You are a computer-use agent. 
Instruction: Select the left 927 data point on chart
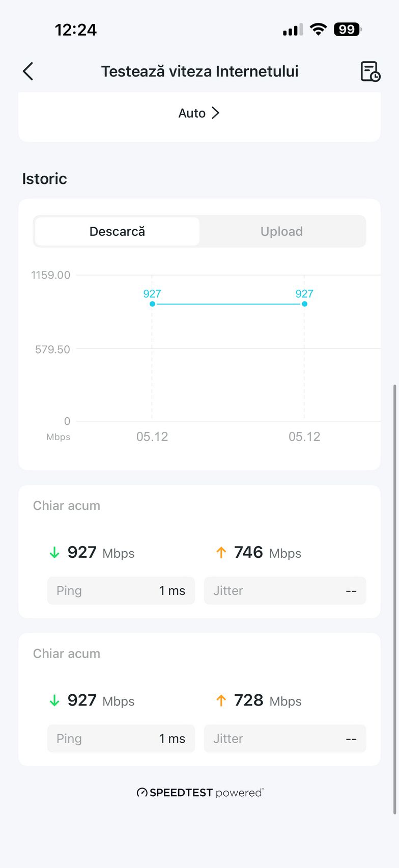tap(152, 304)
